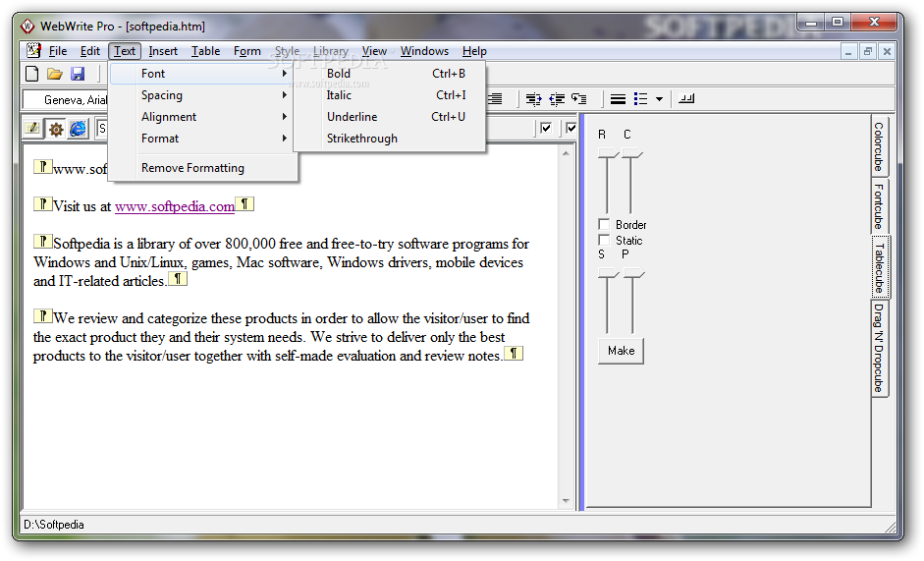Switch to the Drag 'N' Dropcube tab
924x561 pixels.
[879, 349]
